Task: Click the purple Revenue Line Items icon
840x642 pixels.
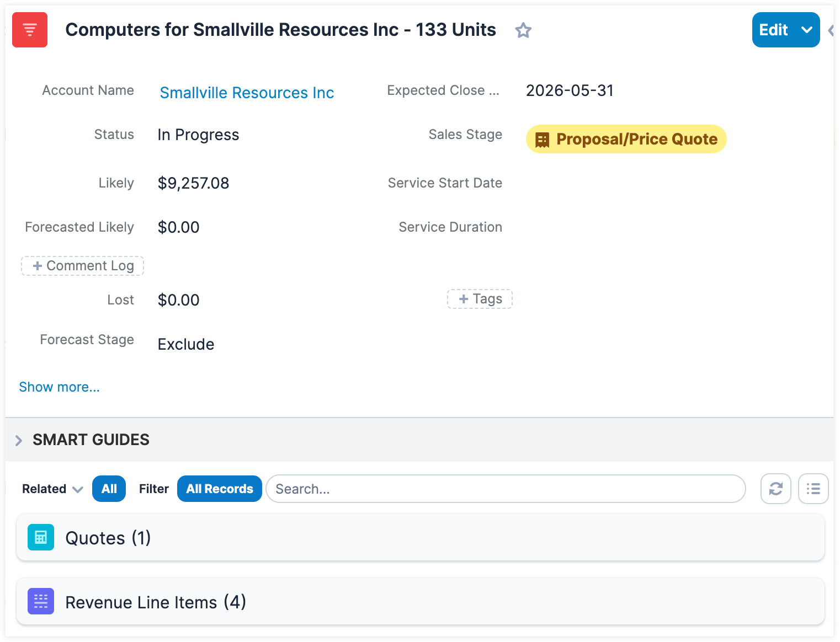Action: pos(41,601)
